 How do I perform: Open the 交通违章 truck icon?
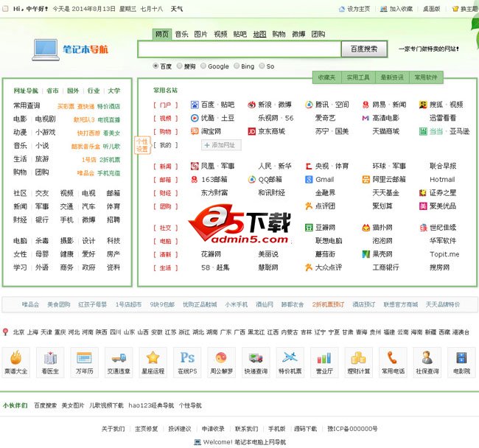click(119, 358)
